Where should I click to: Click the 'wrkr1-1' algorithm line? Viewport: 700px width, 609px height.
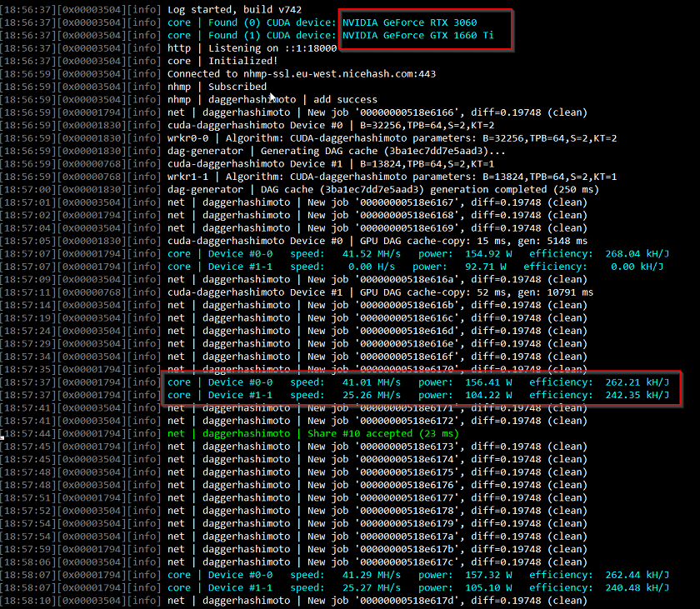click(x=392, y=177)
